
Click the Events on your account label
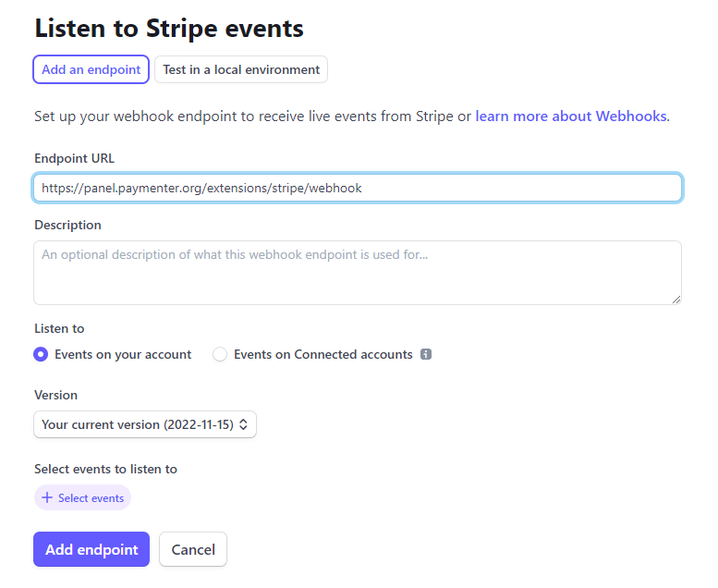click(123, 354)
